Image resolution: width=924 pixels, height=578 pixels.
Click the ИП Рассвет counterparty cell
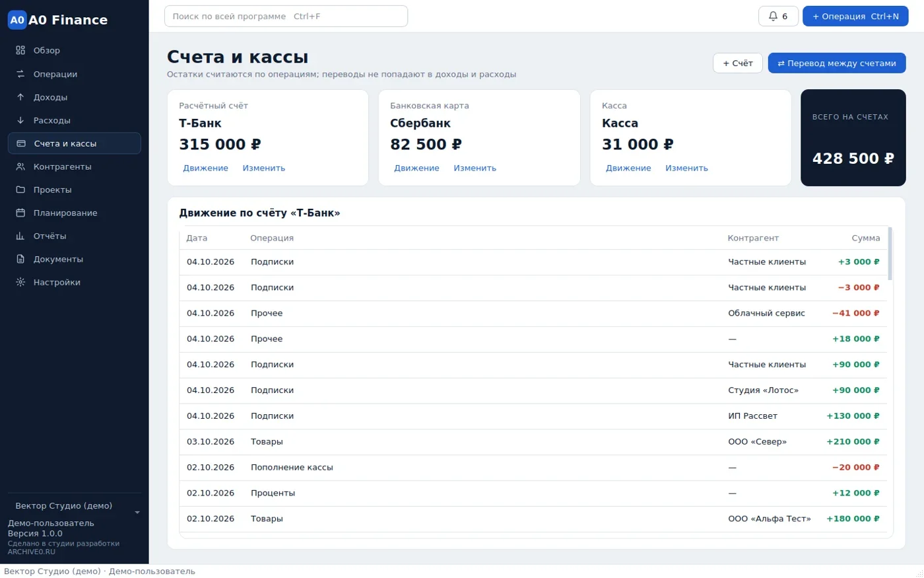[x=752, y=416]
